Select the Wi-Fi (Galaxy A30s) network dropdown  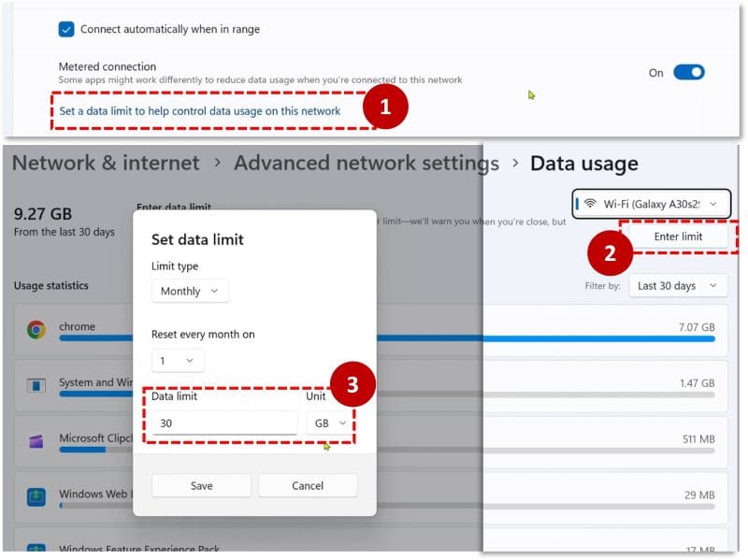point(651,203)
